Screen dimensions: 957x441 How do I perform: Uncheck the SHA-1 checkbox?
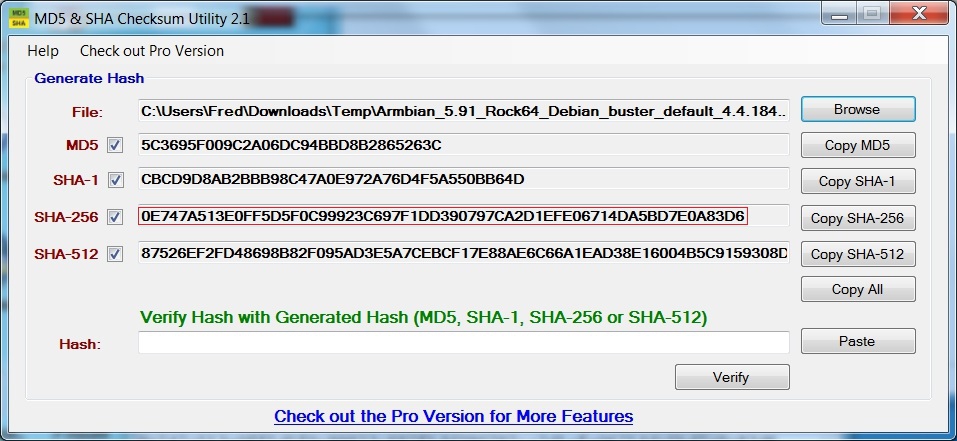point(115,181)
